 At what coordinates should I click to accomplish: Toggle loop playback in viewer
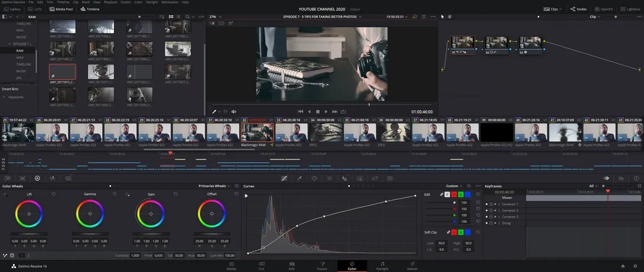[x=343, y=111]
